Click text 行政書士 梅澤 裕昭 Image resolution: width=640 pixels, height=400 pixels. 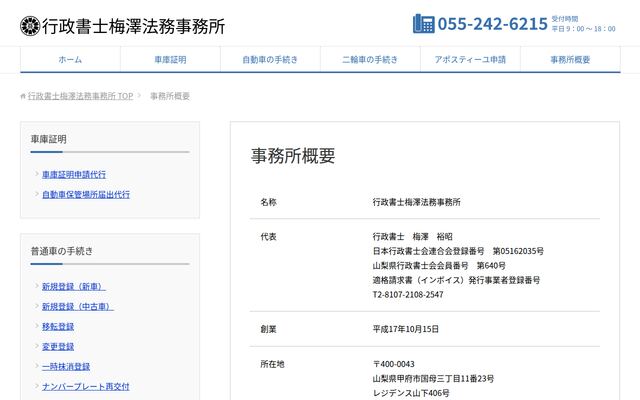click(412, 237)
